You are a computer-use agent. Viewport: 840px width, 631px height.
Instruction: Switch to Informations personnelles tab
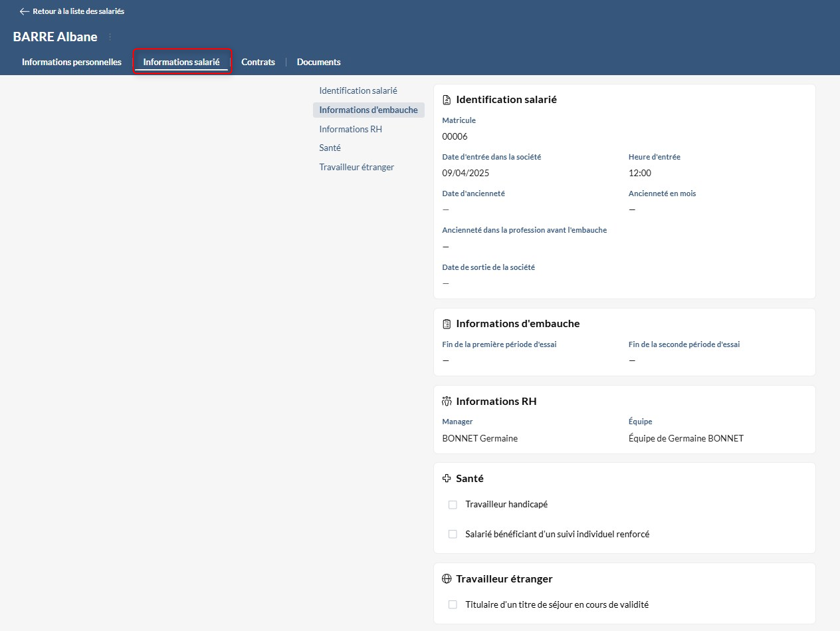(72, 63)
